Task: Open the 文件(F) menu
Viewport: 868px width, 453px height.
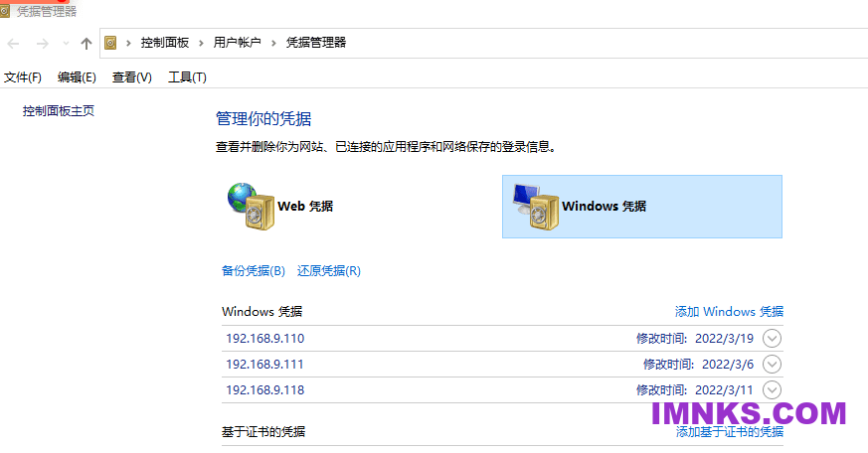Action: click(x=23, y=77)
